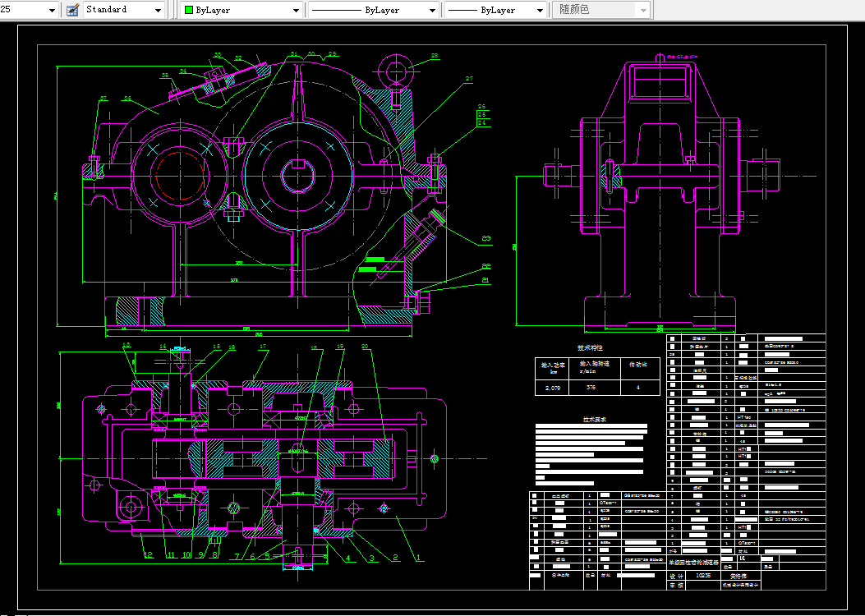Click the 10235 number in title block

click(703, 576)
